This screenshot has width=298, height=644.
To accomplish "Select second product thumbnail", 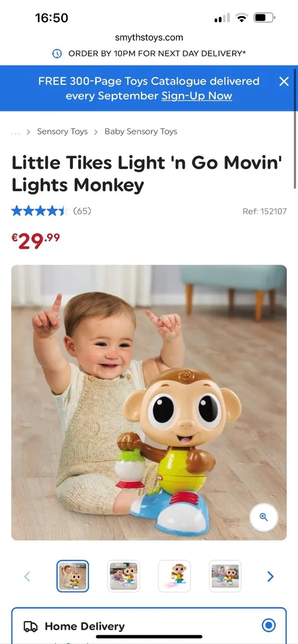I will 123,576.
